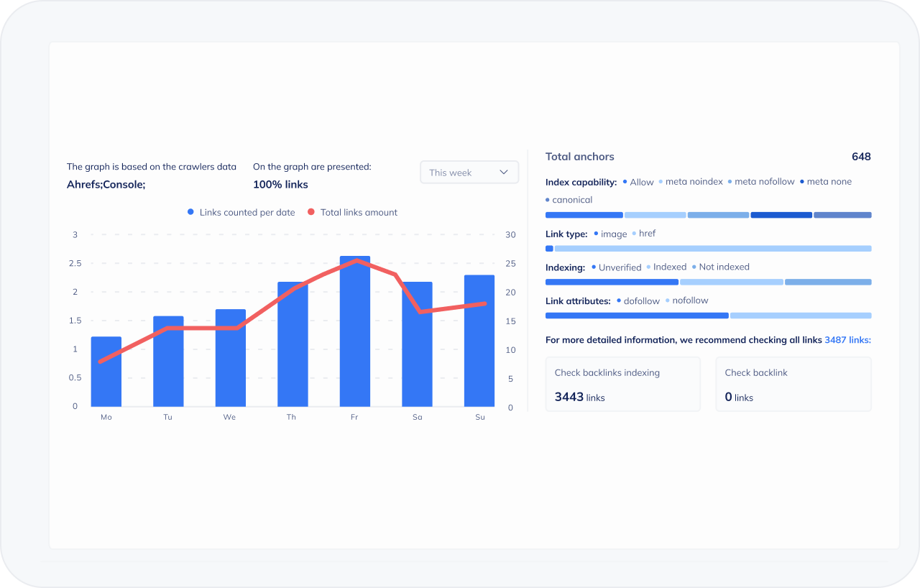The width and height of the screenshot is (920, 588).
Task: Click the Total anchors heading
Action: tap(580, 157)
